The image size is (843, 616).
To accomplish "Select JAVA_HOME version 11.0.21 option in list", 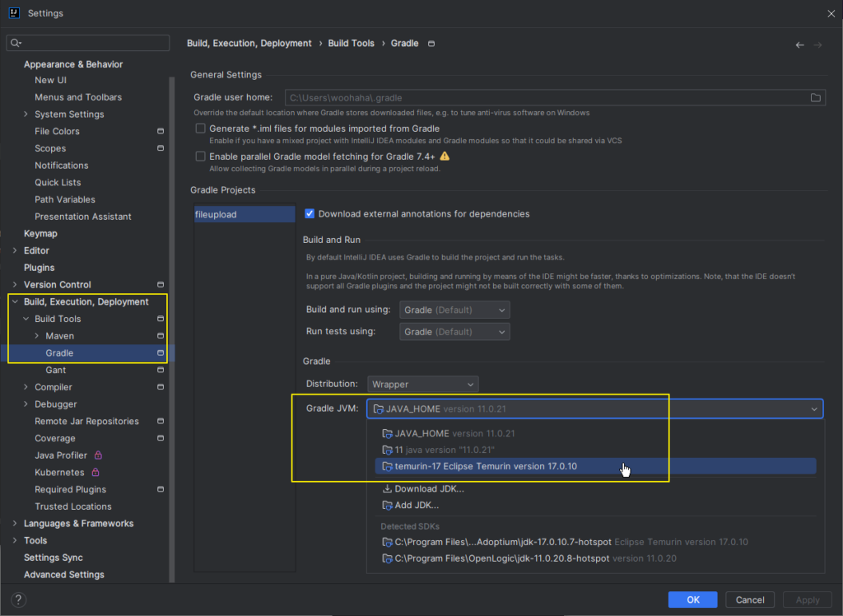I will click(595, 433).
